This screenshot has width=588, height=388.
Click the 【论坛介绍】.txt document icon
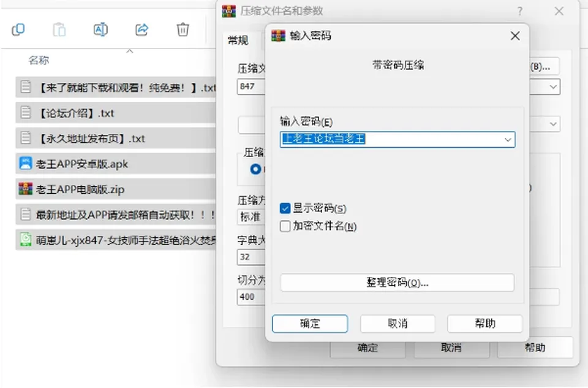(x=26, y=113)
